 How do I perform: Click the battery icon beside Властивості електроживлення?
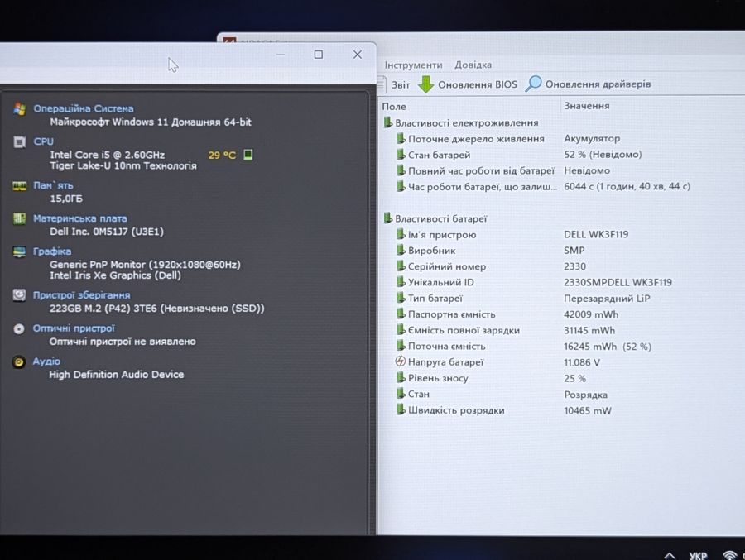[x=387, y=122]
